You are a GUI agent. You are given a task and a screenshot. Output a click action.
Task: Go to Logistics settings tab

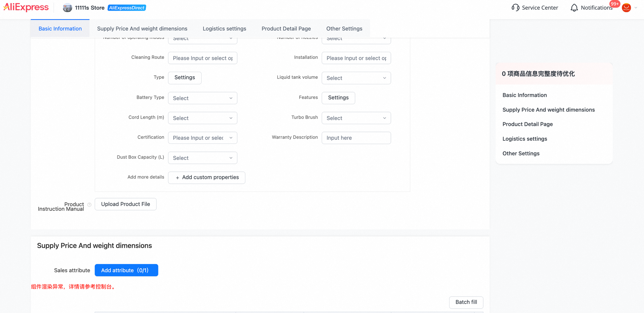coord(224,29)
